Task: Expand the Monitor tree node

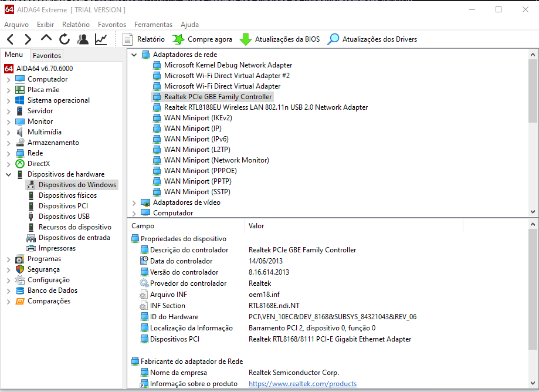Action: (9, 122)
